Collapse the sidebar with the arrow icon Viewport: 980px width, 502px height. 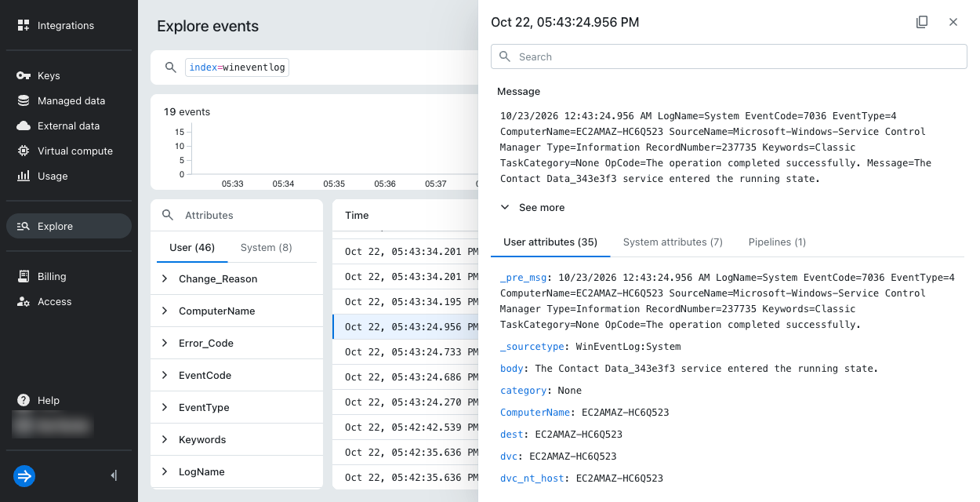tap(114, 475)
